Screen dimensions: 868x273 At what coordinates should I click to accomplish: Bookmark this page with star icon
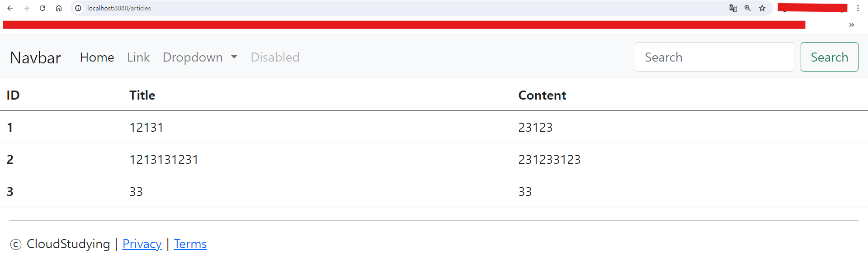(762, 8)
